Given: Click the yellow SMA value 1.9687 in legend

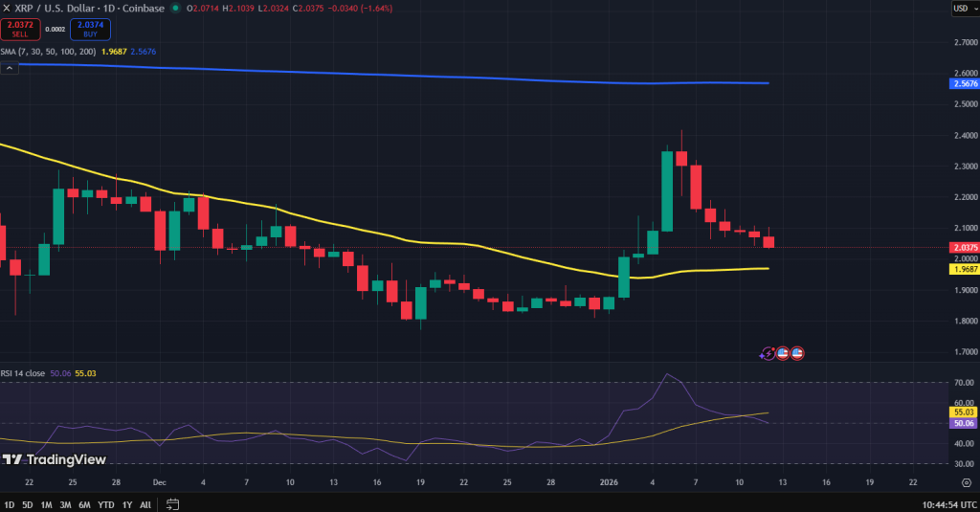Looking at the screenshot, I should point(115,52).
